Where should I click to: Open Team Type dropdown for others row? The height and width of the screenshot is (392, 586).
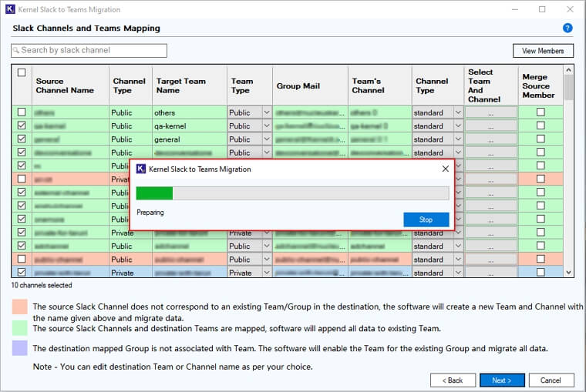click(x=267, y=112)
